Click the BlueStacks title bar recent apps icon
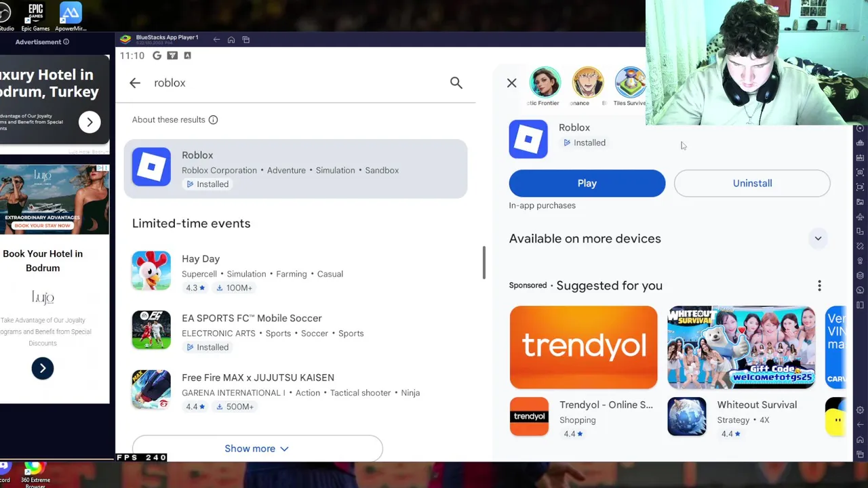 coord(246,40)
